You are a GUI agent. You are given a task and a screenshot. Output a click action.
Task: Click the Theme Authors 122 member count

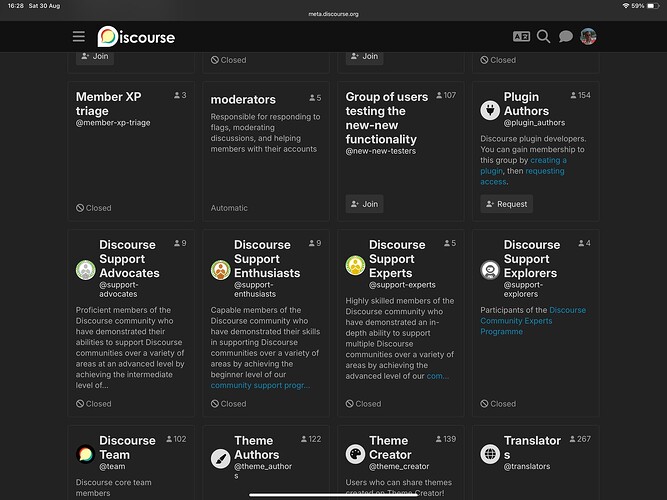point(311,439)
